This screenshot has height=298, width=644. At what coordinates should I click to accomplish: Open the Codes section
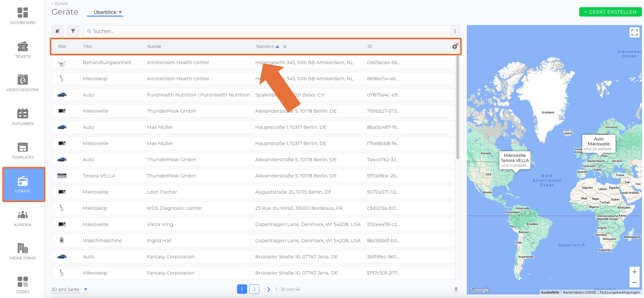pos(23,285)
